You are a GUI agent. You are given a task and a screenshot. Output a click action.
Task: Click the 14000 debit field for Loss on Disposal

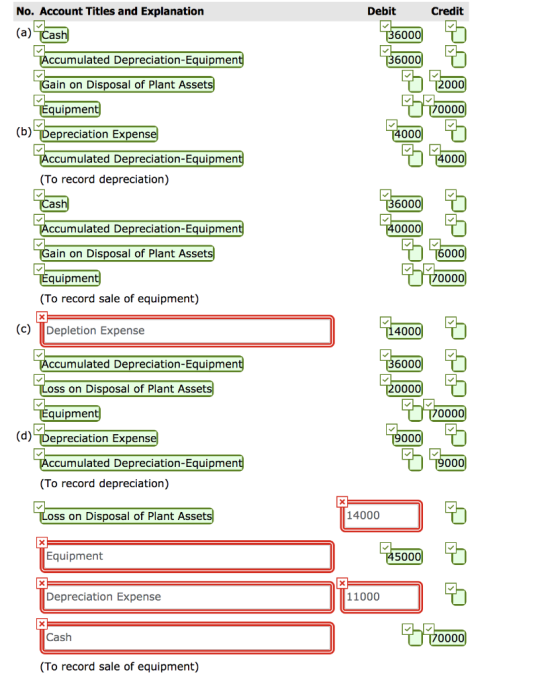point(381,516)
